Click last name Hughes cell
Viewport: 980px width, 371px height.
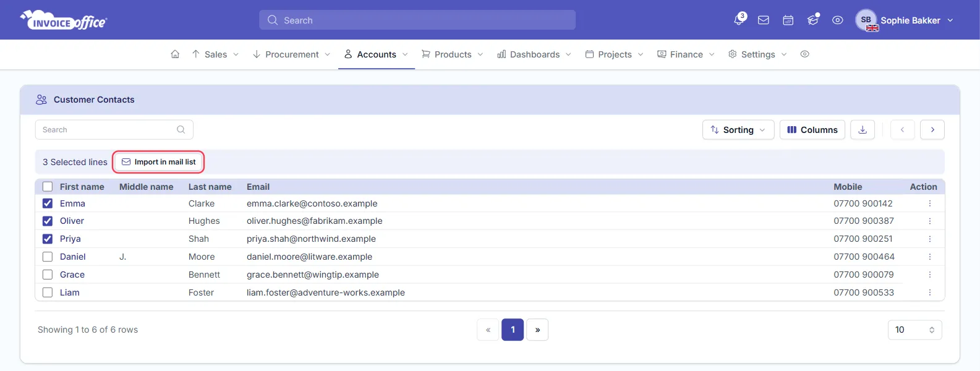[204, 221]
